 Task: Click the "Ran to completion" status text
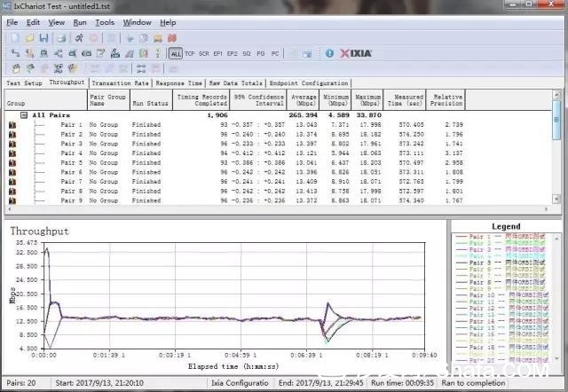(473, 383)
